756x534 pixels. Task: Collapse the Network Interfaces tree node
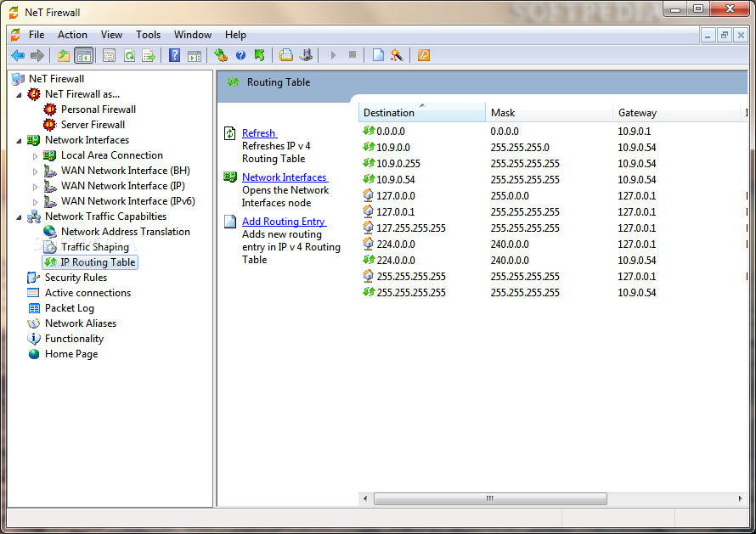pyautogui.click(x=19, y=141)
